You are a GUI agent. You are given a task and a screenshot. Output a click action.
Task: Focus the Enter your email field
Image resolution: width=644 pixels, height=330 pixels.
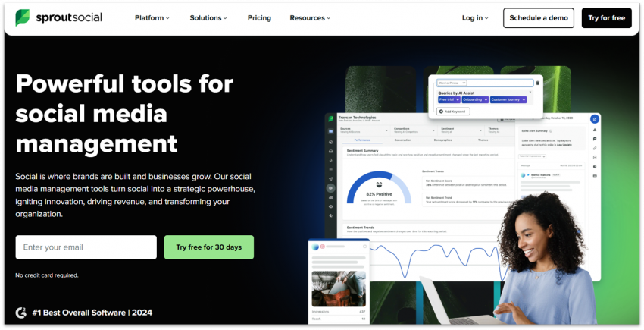pos(86,247)
